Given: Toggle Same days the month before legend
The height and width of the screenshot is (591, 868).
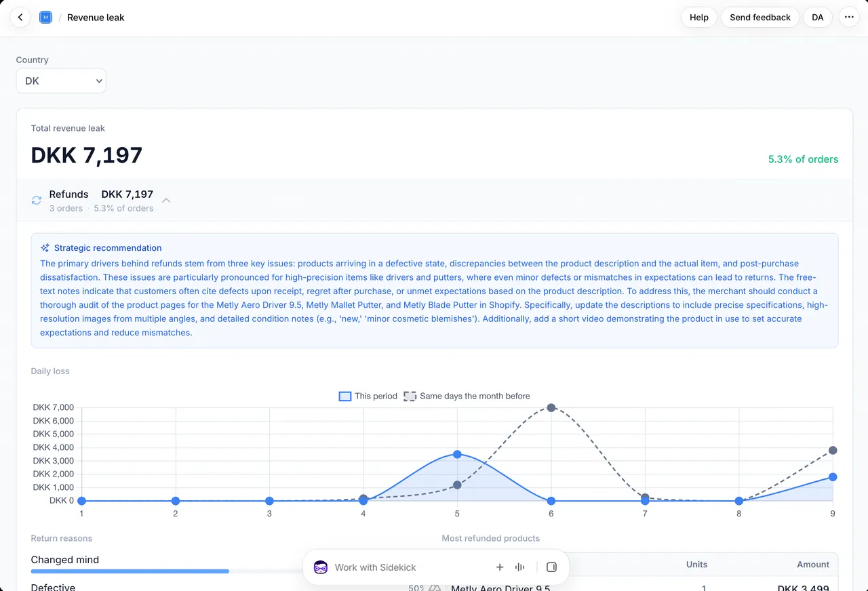Looking at the screenshot, I should click(467, 396).
